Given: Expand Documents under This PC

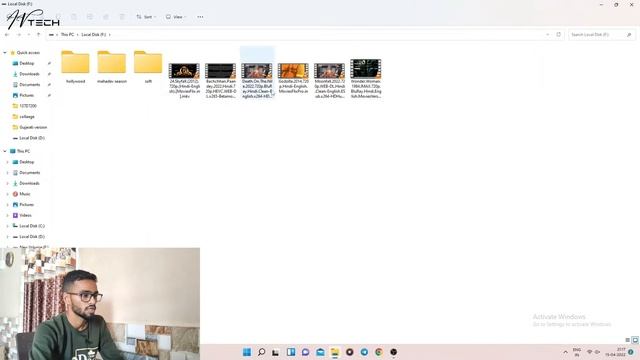Looking at the screenshot, I should point(7,173).
